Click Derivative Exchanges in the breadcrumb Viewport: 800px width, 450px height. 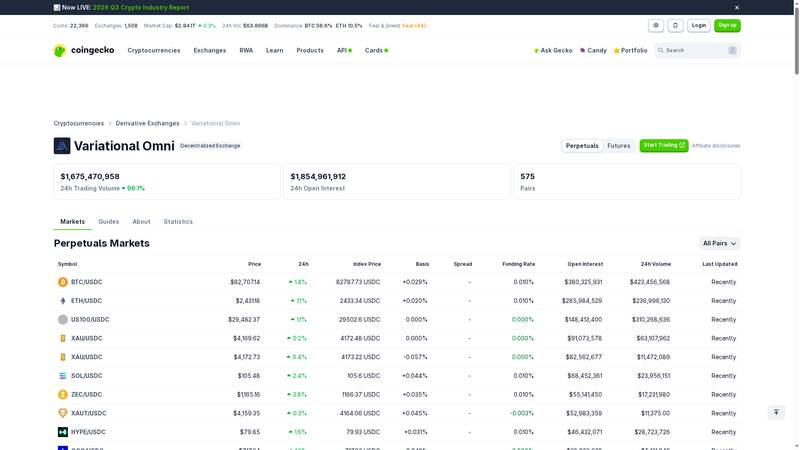click(x=147, y=123)
